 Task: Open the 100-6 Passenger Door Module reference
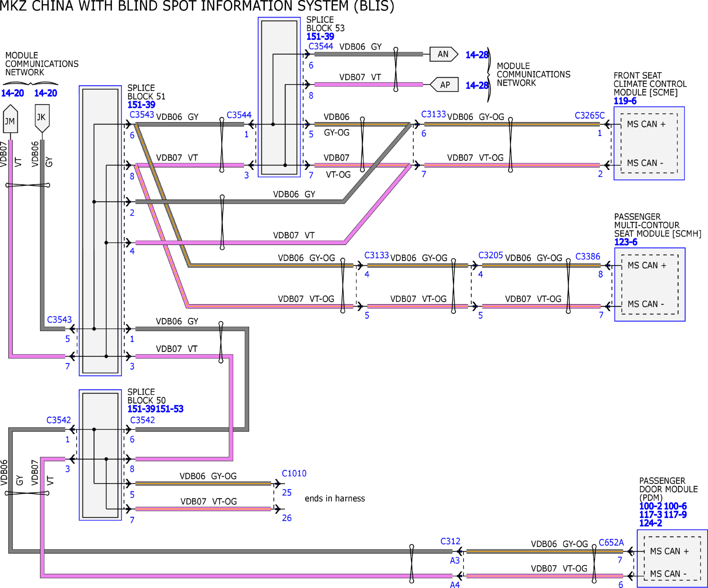(675, 506)
